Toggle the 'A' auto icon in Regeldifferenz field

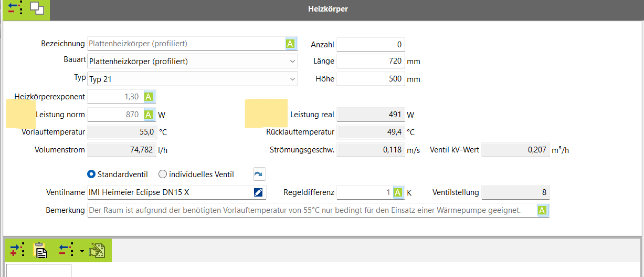[397, 192]
